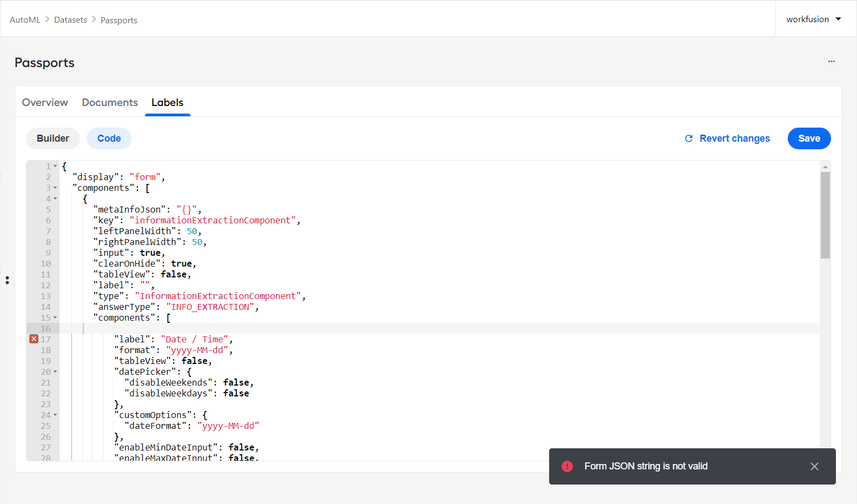
Task: Click the 'Form JSON string is not valid' message
Action: tap(646, 466)
